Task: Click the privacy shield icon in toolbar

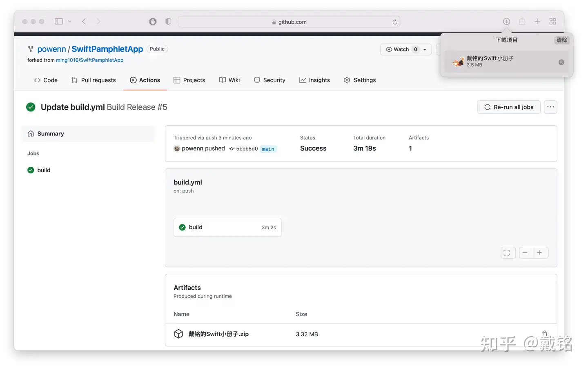Action: (x=168, y=22)
